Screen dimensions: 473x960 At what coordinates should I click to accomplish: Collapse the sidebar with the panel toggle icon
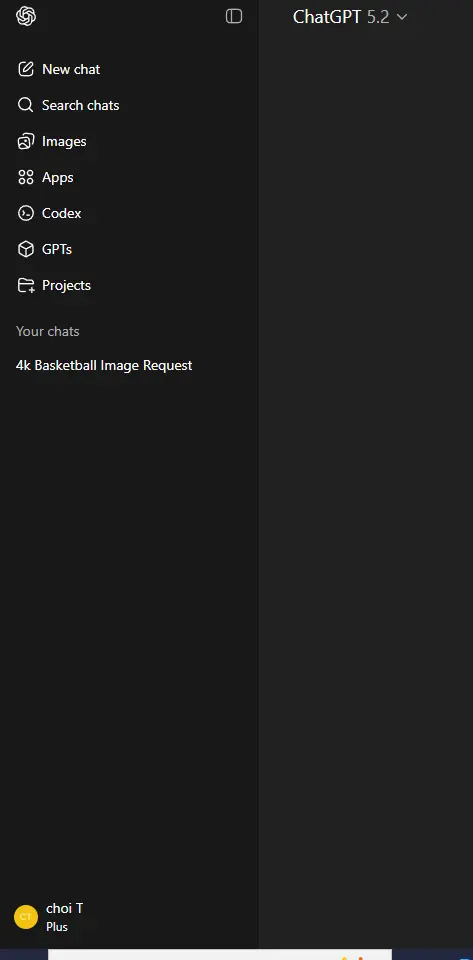pos(234,17)
